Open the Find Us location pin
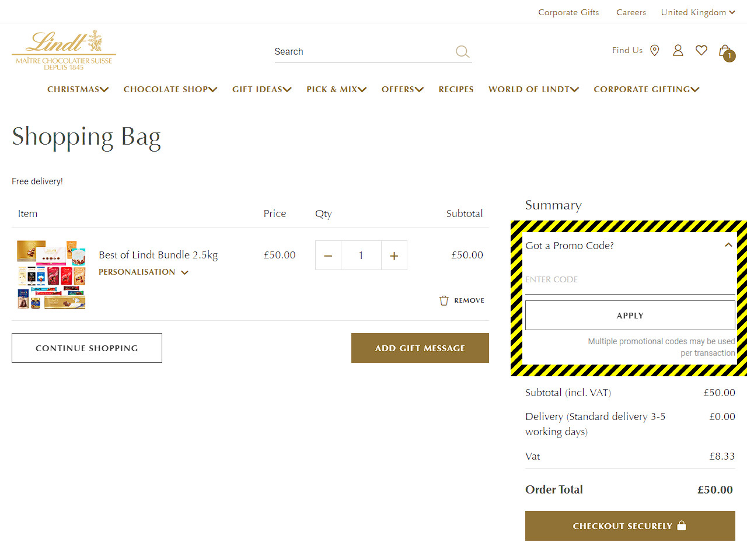The width and height of the screenshot is (747, 560). click(655, 51)
